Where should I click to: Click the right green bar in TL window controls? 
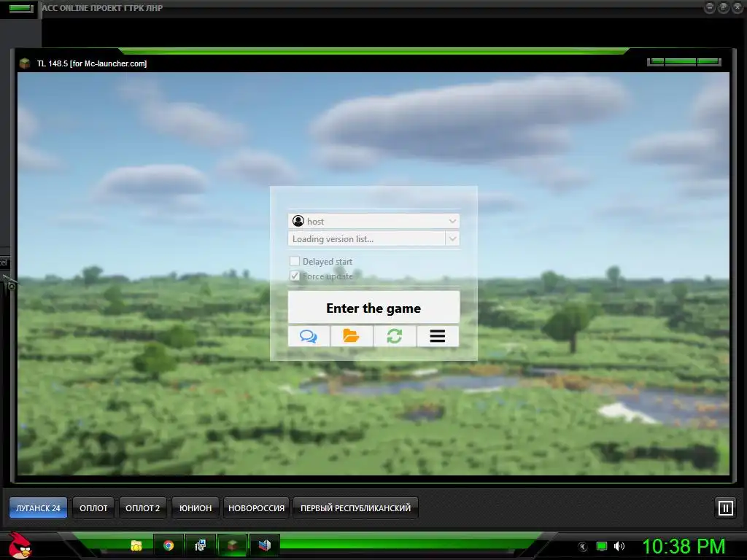click(x=708, y=61)
